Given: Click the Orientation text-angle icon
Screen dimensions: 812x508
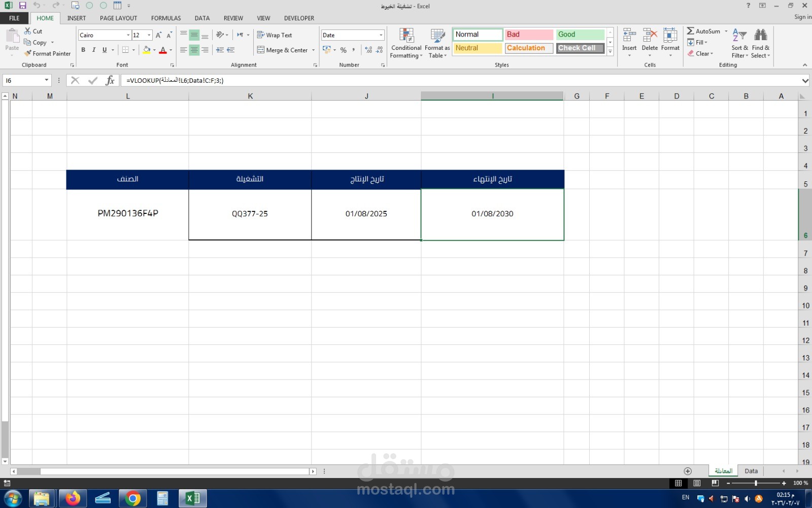Looking at the screenshot, I should 220,35.
